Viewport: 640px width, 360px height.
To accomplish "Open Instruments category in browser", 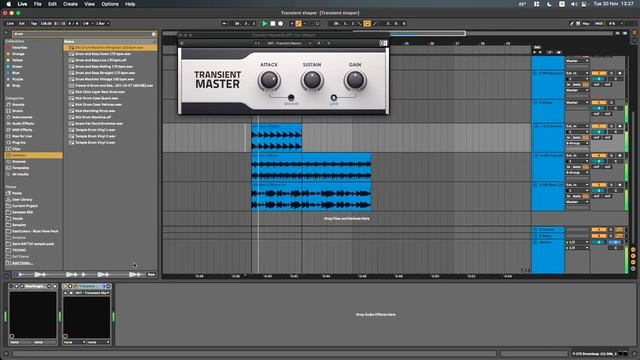I will (22, 117).
